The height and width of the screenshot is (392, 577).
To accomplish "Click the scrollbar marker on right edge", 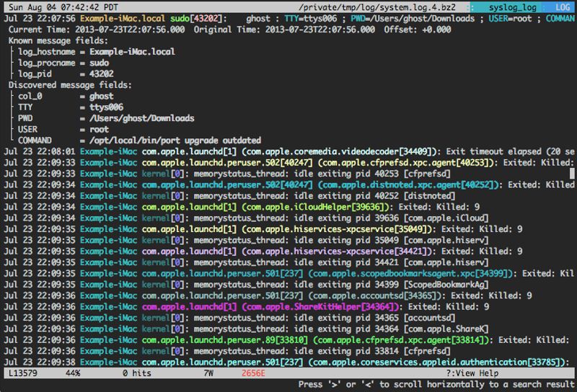I will click(573, 173).
